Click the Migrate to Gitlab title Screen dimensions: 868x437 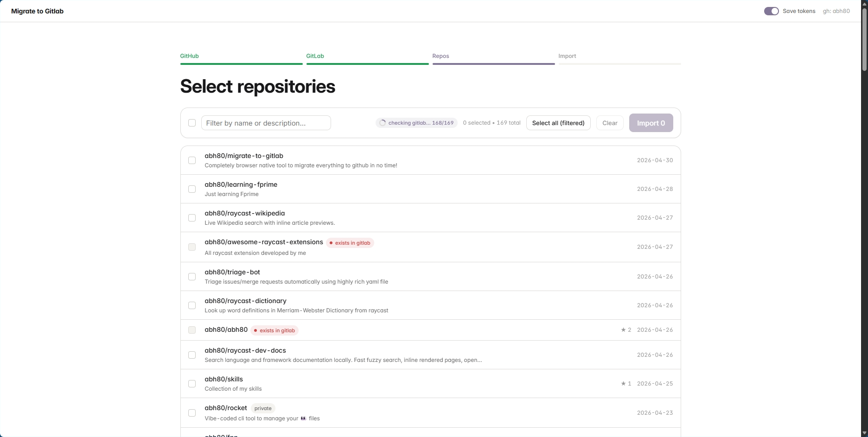point(37,11)
